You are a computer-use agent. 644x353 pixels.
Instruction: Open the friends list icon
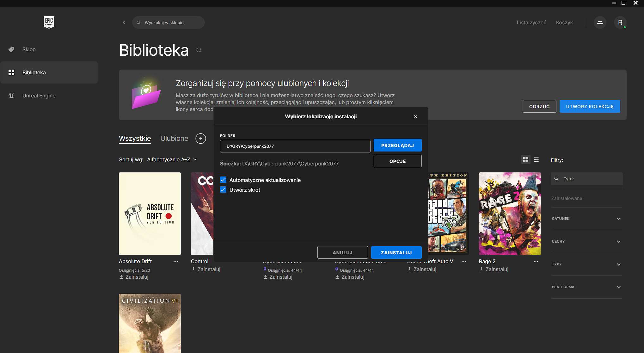(600, 22)
